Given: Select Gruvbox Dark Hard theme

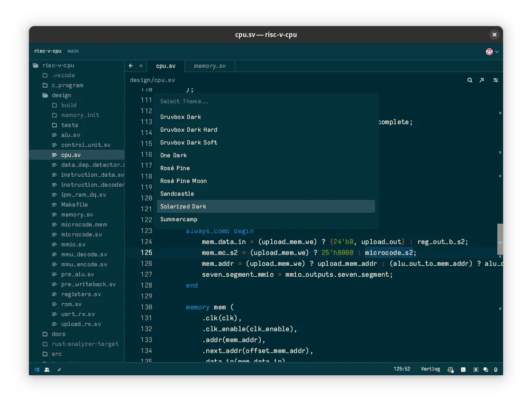Looking at the screenshot, I should click(189, 130).
